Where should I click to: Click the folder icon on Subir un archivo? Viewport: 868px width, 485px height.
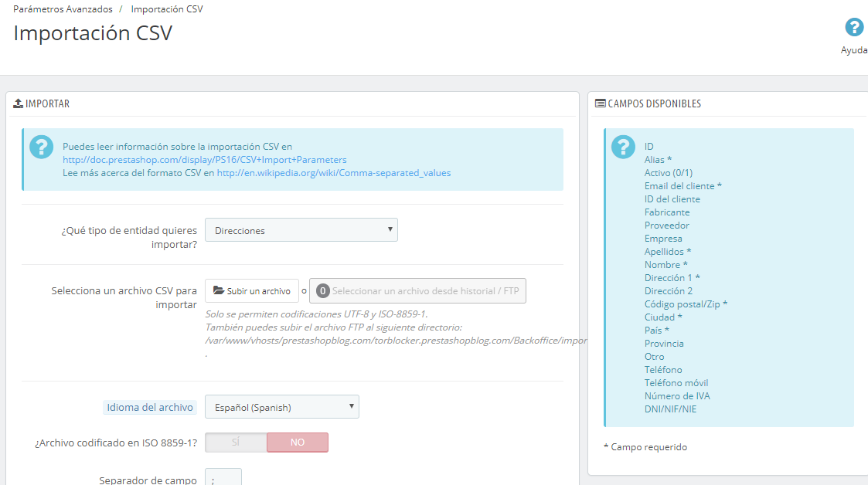click(x=219, y=290)
